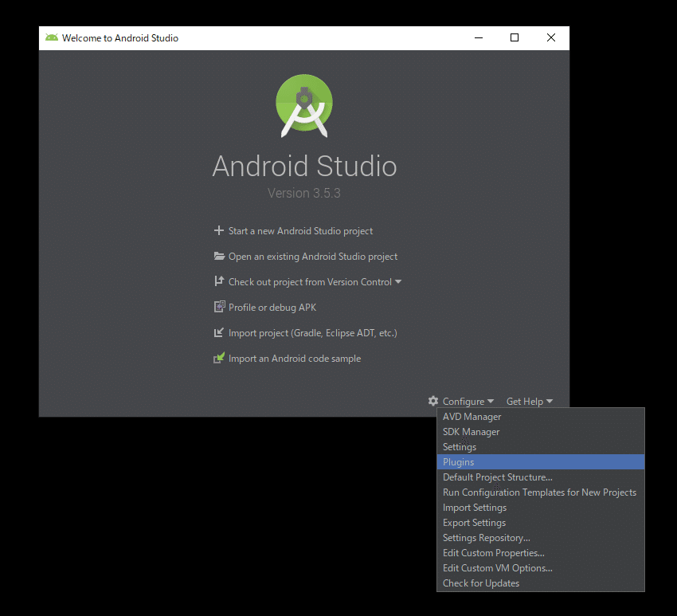677x616 pixels.
Task: Choose Edit Custom VM Options...
Action: (x=541, y=567)
